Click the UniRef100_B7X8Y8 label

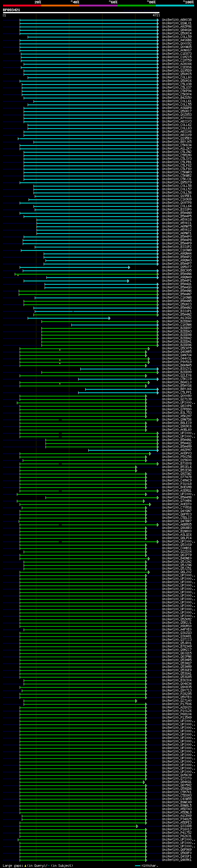point(177,463)
